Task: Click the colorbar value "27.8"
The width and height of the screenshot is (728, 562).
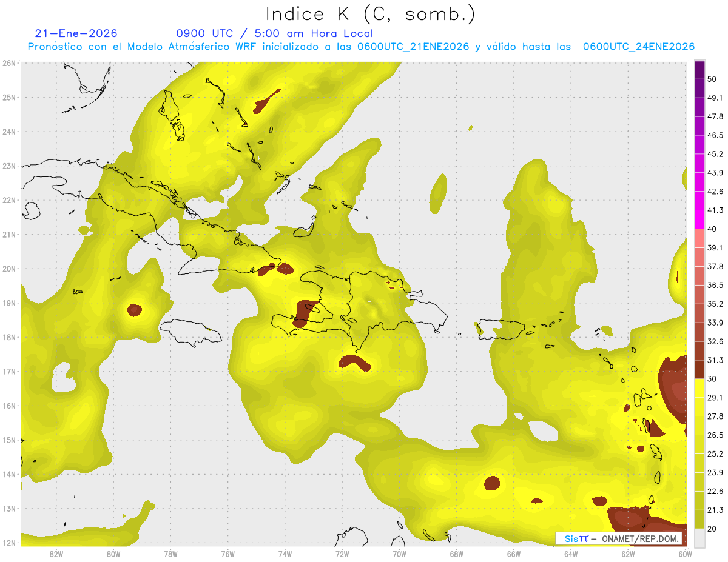Action: [x=715, y=416]
